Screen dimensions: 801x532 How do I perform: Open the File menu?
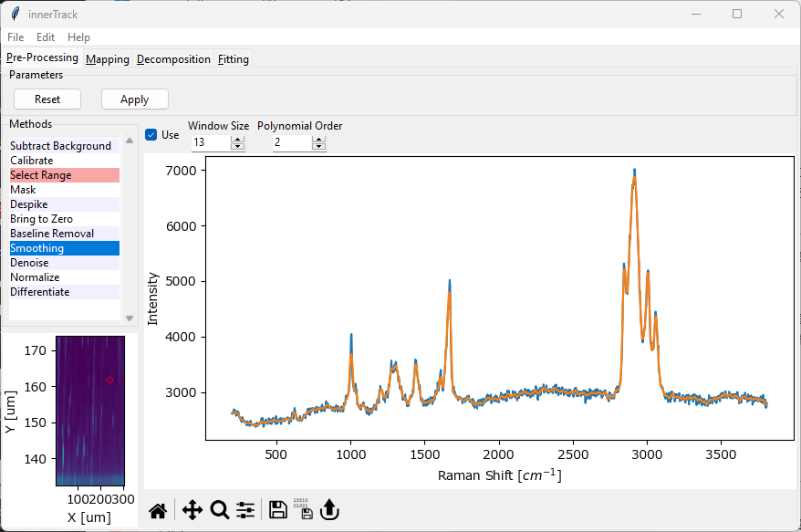pos(16,37)
